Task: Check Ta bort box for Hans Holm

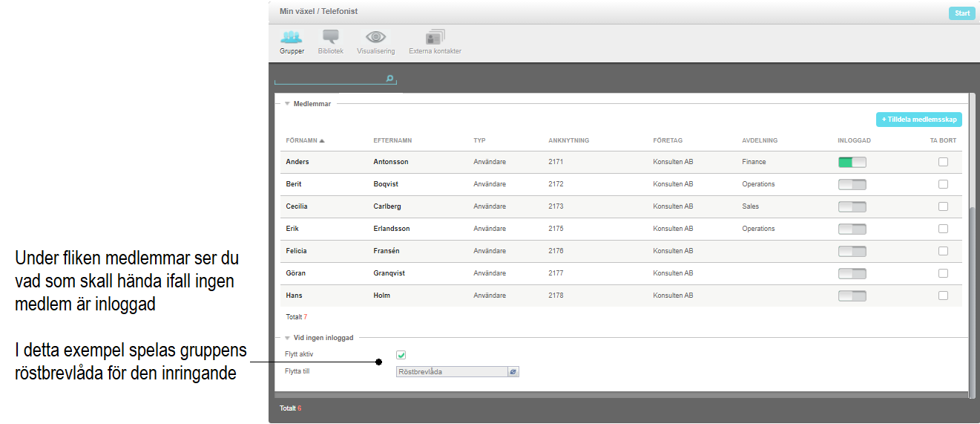Action: [x=943, y=296]
